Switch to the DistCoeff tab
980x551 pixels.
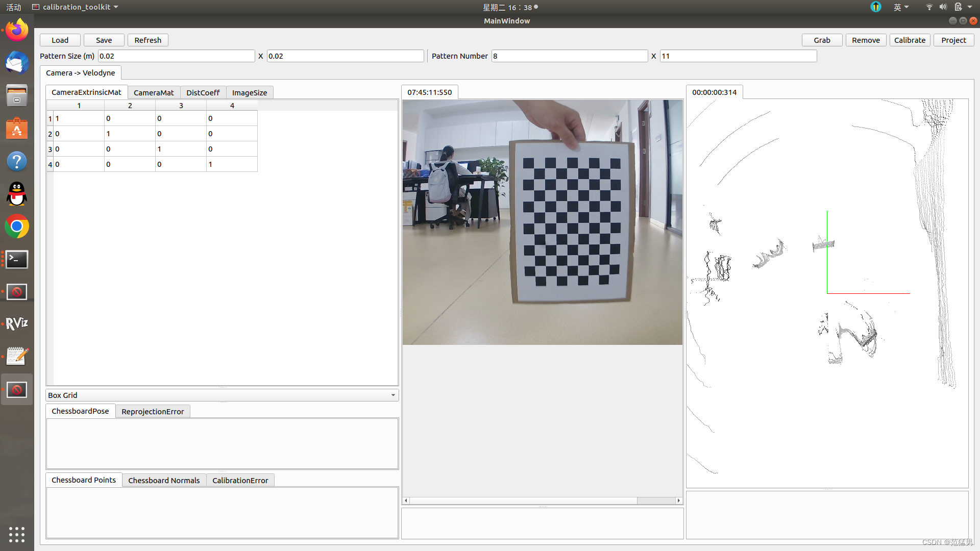point(202,92)
